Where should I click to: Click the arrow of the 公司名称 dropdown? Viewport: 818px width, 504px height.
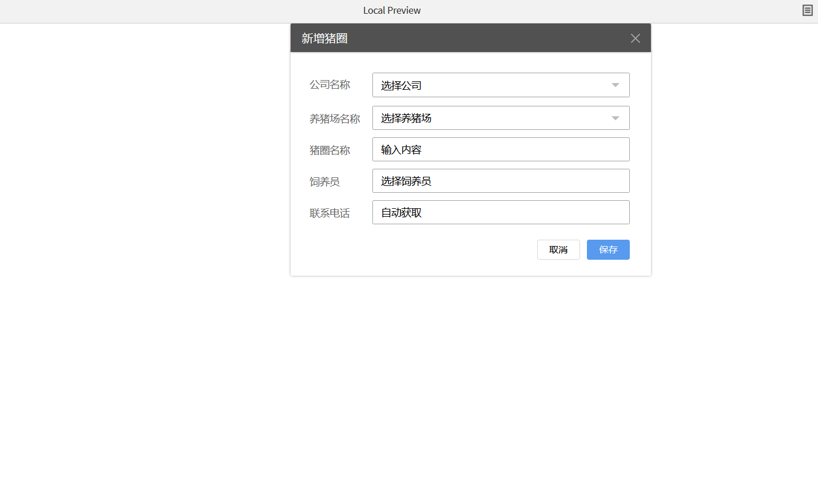click(x=616, y=85)
